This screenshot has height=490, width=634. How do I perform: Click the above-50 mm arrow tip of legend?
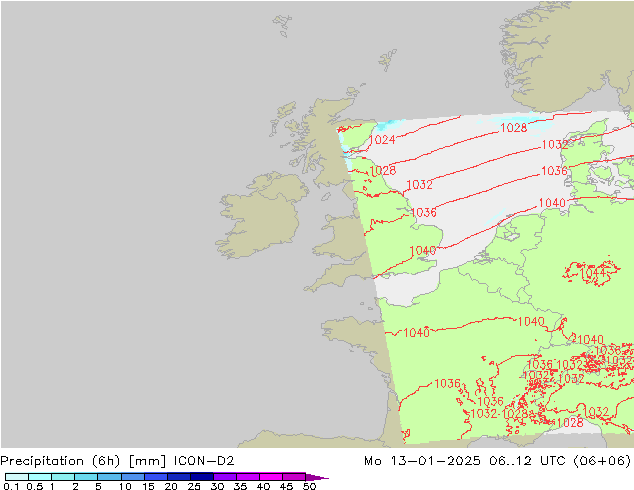point(317,477)
